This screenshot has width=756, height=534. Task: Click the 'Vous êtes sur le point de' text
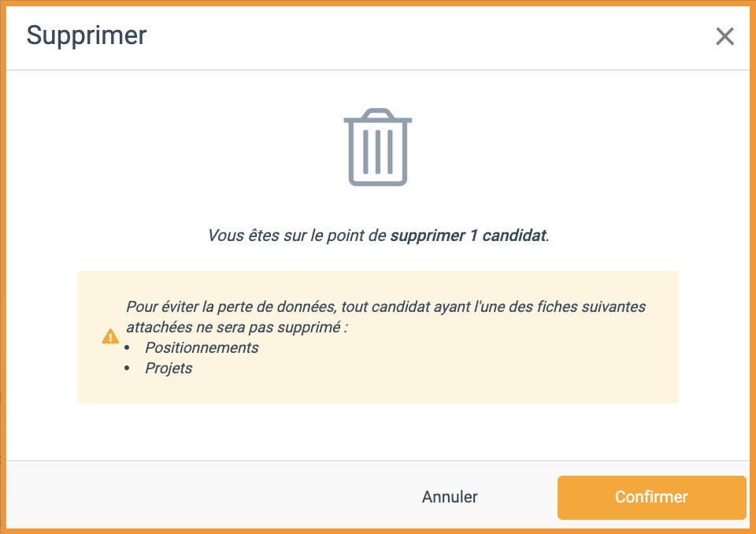pos(297,235)
